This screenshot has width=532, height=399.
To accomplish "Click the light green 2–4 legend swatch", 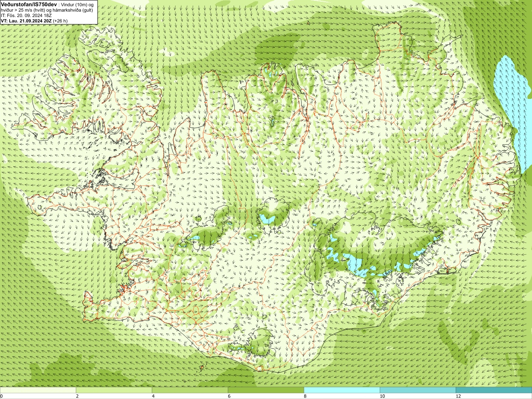I will pos(114,390).
